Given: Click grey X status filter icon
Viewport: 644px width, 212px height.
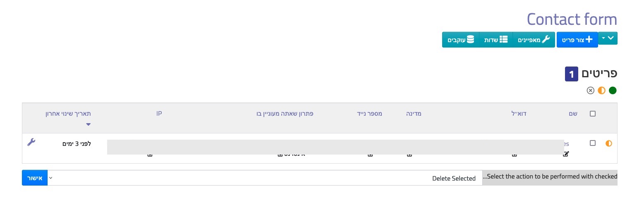Looking at the screenshot, I should click(591, 90).
